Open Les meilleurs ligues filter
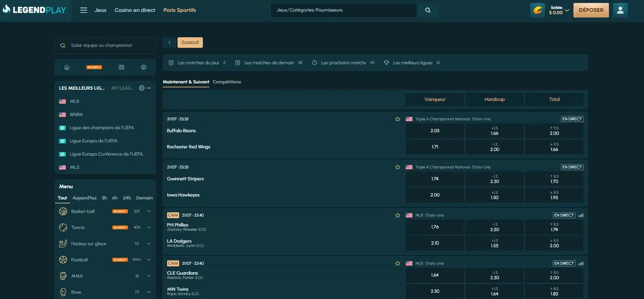 [412, 63]
